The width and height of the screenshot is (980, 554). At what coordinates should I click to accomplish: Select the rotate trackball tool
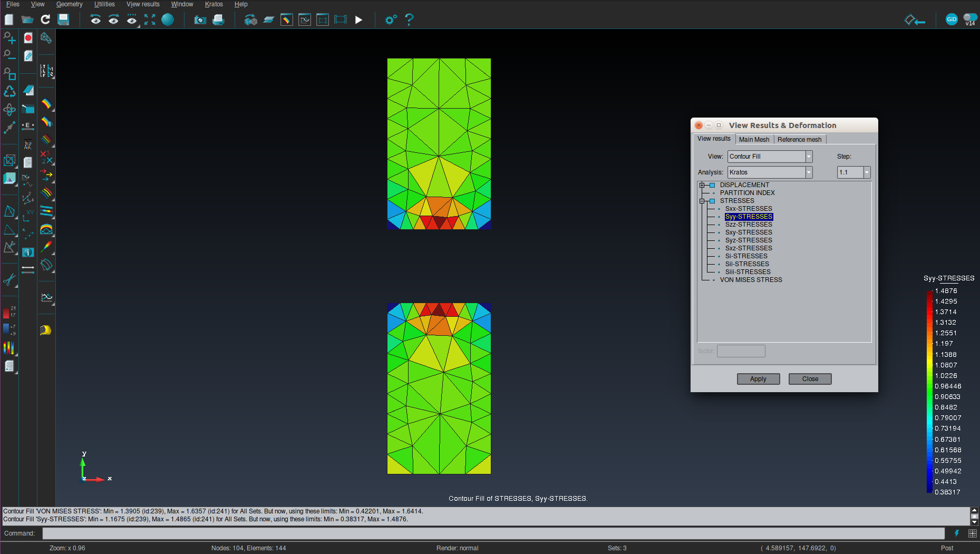coord(9,109)
